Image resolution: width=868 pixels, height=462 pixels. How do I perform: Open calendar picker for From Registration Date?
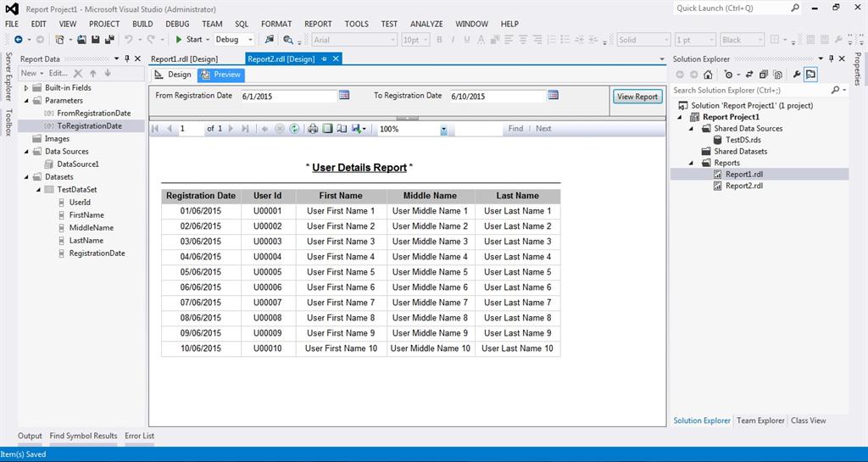pos(344,96)
